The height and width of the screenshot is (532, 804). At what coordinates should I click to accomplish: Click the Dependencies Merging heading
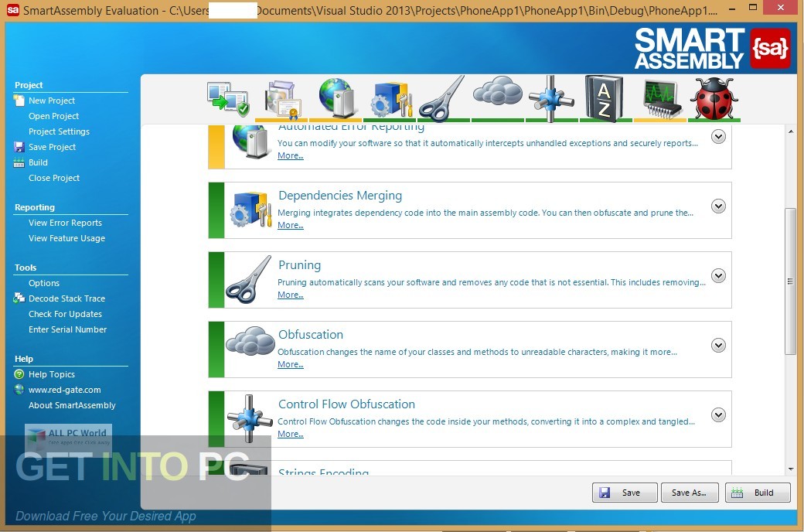340,196
